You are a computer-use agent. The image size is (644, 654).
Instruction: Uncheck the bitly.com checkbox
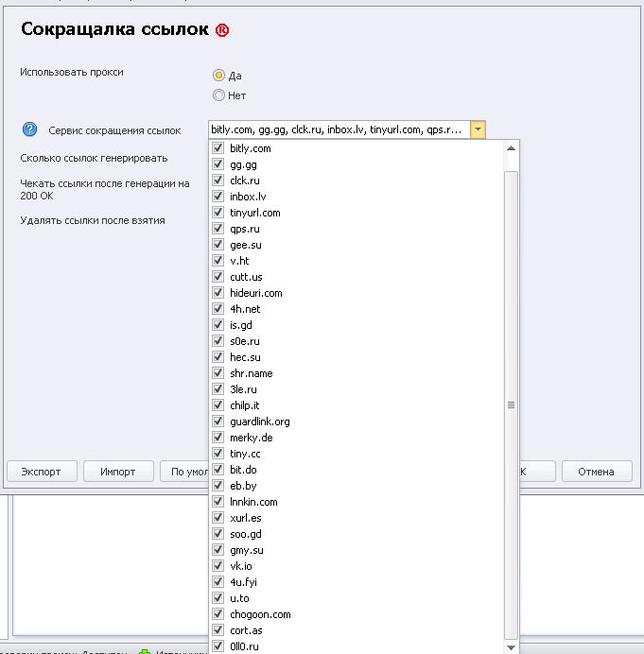click(x=218, y=148)
